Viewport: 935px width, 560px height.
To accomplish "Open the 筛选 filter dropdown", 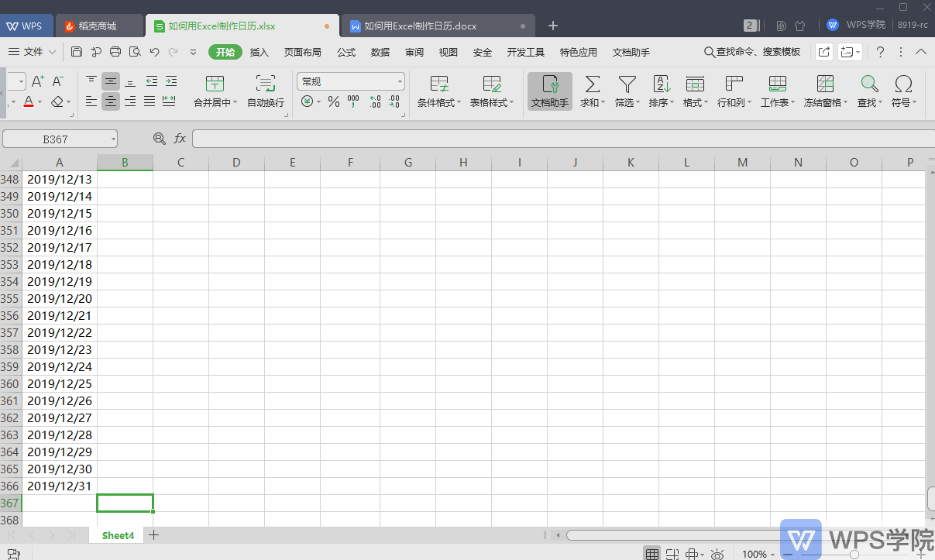I will click(627, 91).
